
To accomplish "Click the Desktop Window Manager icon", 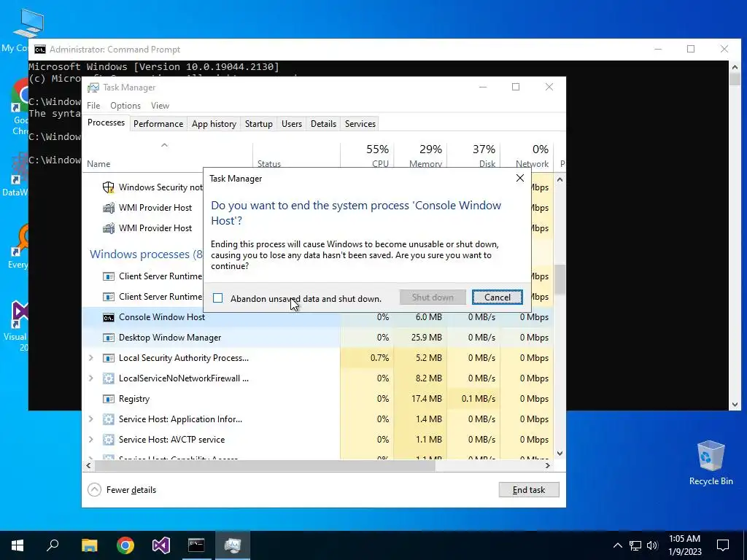I will click(109, 338).
